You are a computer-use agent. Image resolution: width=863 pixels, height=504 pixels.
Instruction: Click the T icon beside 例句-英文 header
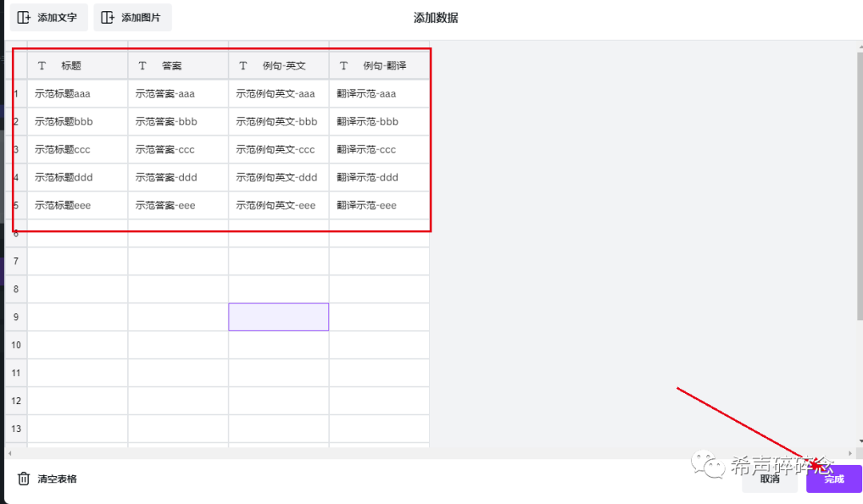click(x=243, y=65)
